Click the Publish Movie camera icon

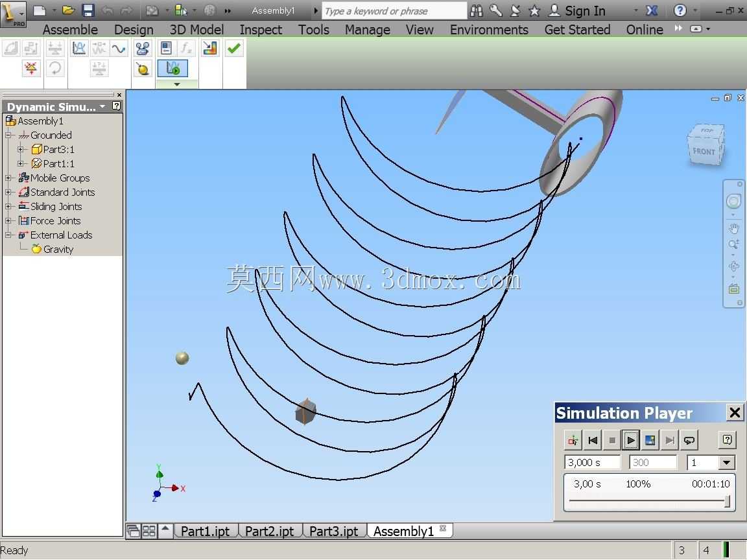pyautogui.click(x=143, y=48)
